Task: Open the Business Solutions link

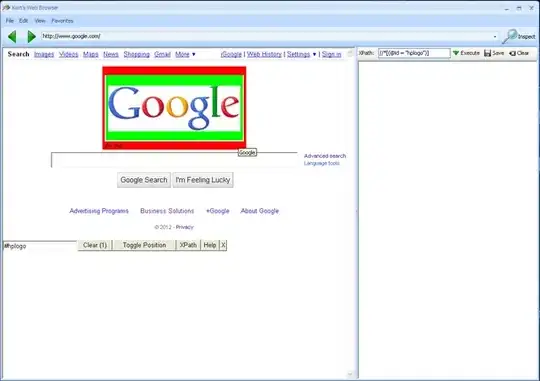Action: click(167, 211)
